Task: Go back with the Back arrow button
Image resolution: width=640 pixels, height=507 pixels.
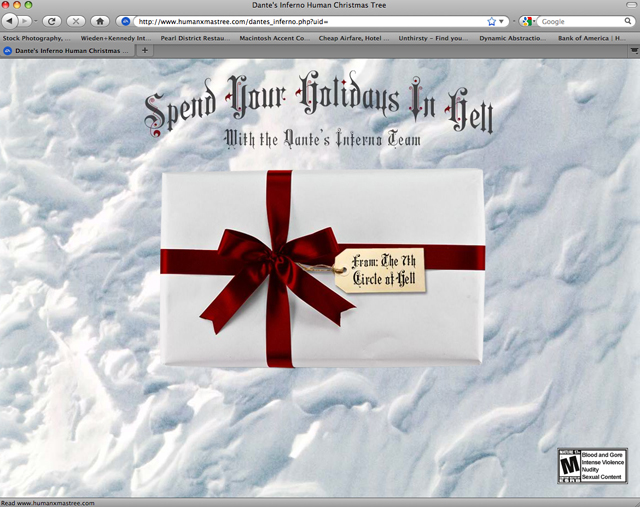Action: 10,21
